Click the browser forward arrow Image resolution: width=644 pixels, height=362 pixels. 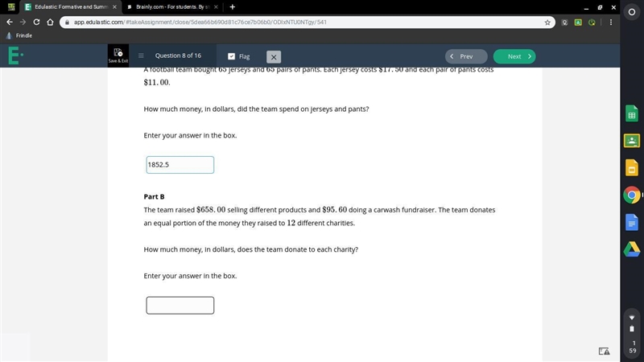23,23
